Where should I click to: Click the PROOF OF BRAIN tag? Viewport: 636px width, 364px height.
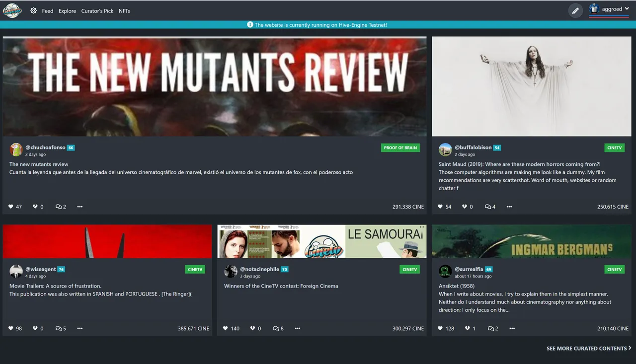pos(400,147)
